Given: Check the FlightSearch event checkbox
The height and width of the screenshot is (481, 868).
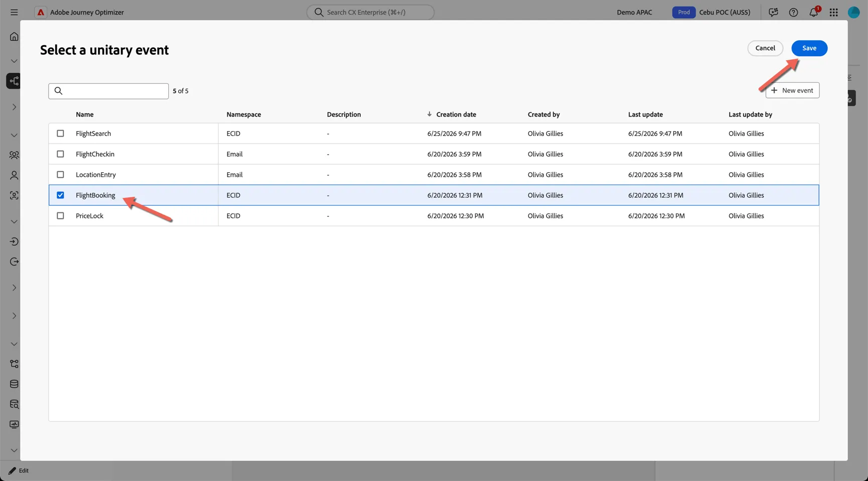Looking at the screenshot, I should 60,134.
